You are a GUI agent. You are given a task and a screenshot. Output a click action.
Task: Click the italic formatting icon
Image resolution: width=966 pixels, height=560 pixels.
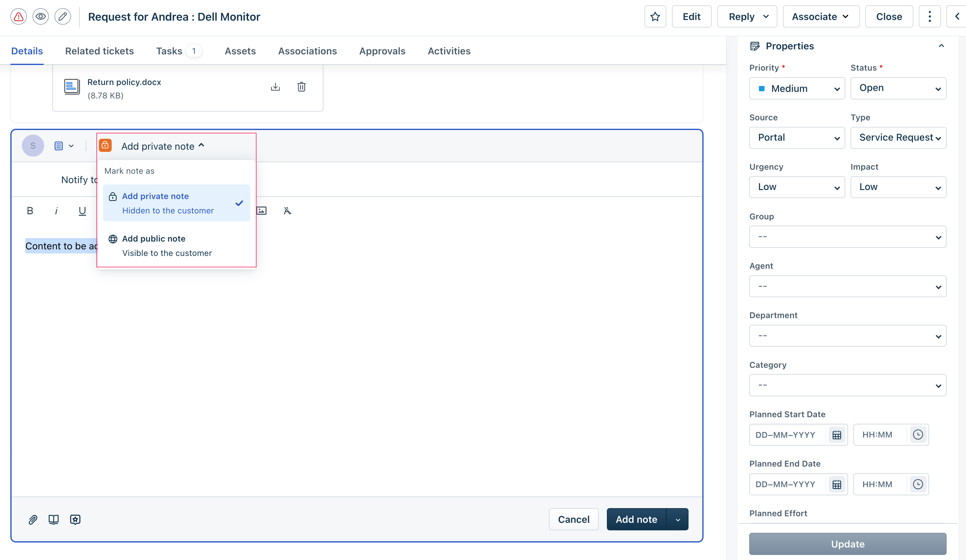click(57, 211)
